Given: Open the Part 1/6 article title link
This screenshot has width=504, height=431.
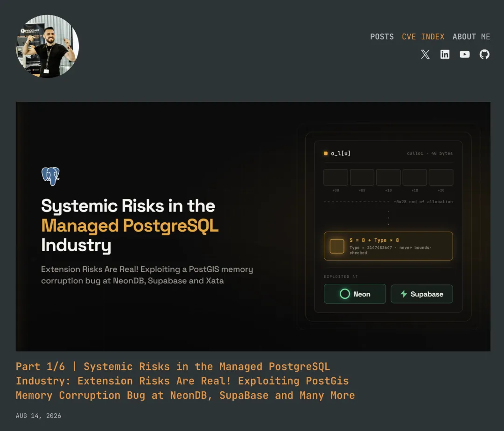Looking at the screenshot, I should click(185, 381).
